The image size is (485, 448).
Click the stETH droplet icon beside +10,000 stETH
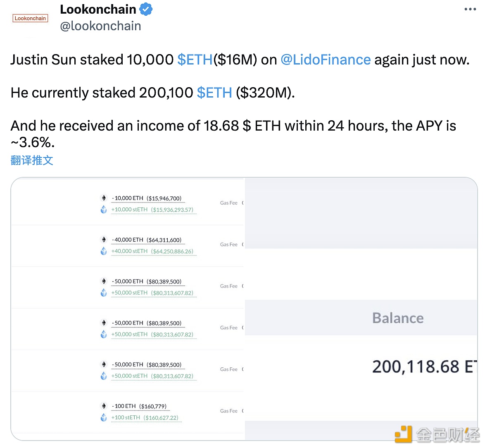click(x=104, y=210)
